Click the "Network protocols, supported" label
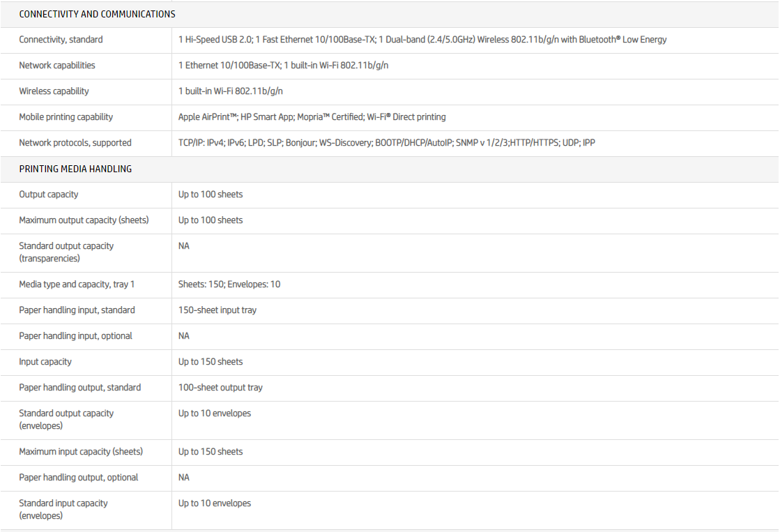780x532 pixels. tap(75, 143)
